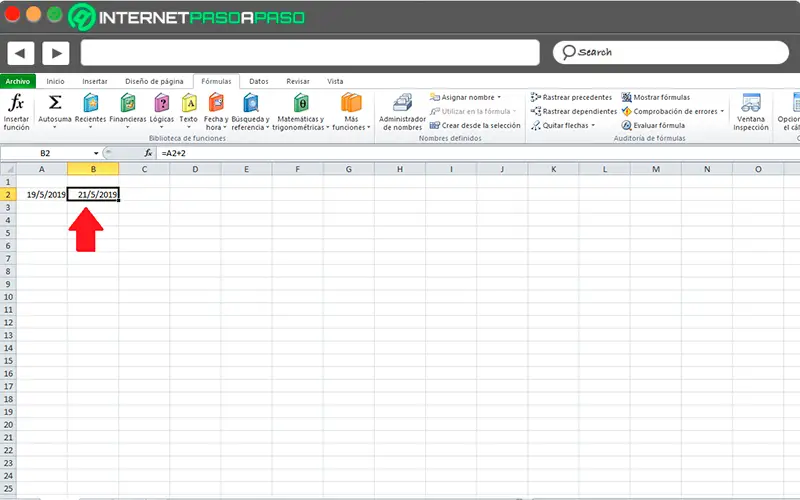The width and height of the screenshot is (800, 500).
Task: Open the Insertar función dialog
Action: pos(16,112)
